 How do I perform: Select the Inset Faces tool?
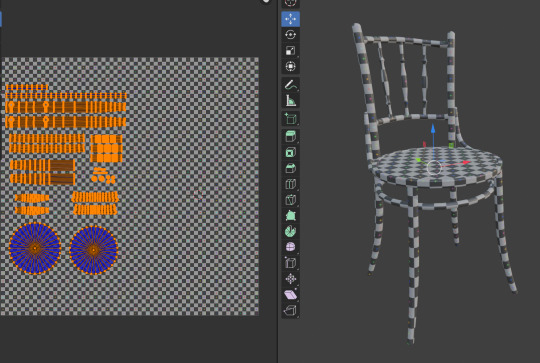(290, 152)
